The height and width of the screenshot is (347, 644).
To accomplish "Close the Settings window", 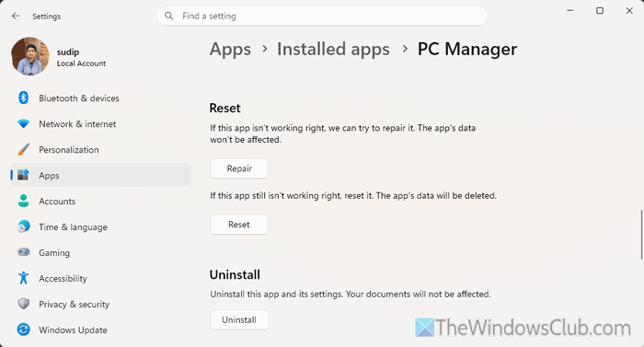I will pos(629,11).
